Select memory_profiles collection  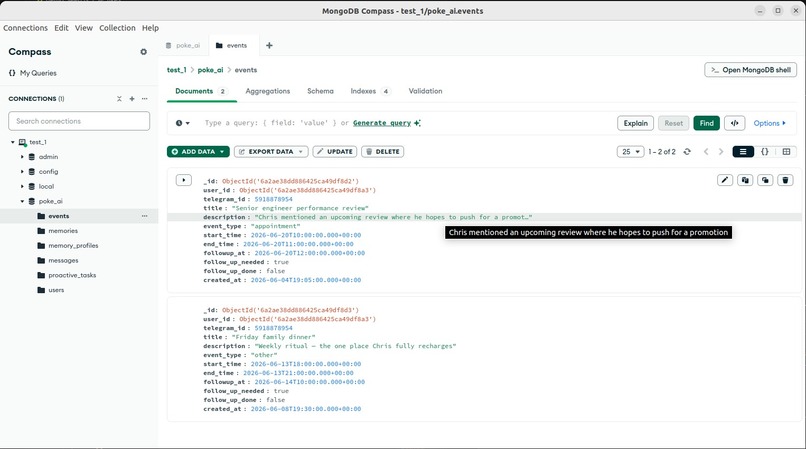click(x=73, y=246)
